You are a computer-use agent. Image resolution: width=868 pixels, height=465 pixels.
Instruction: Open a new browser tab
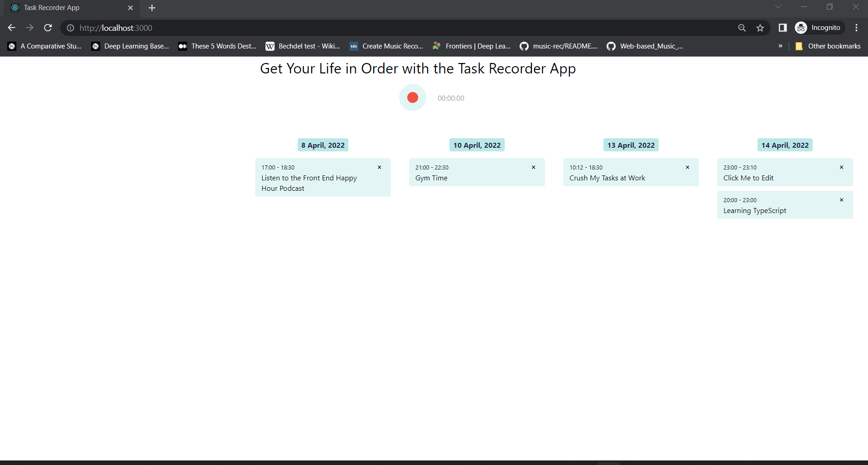tap(152, 8)
